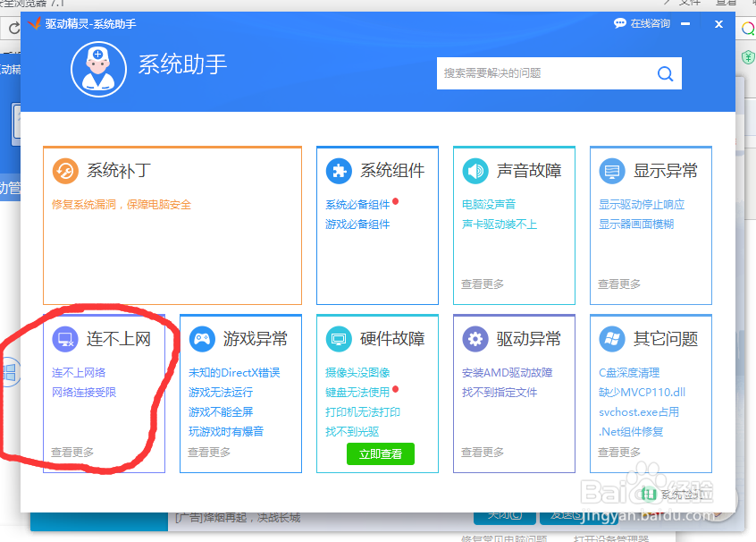756x542 pixels.
Task: Open the 在线咨询 chat support
Action: coord(650,23)
